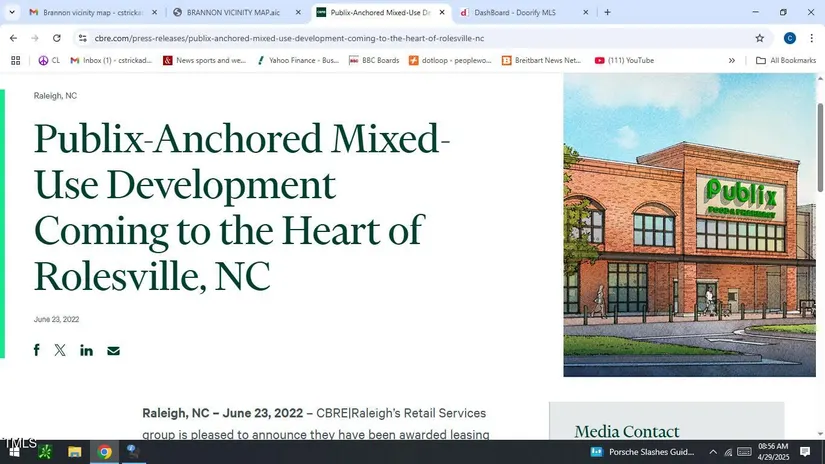The image size is (825, 464).
Task: Open Inbox Gmail bookmark
Action: (x=111, y=60)
